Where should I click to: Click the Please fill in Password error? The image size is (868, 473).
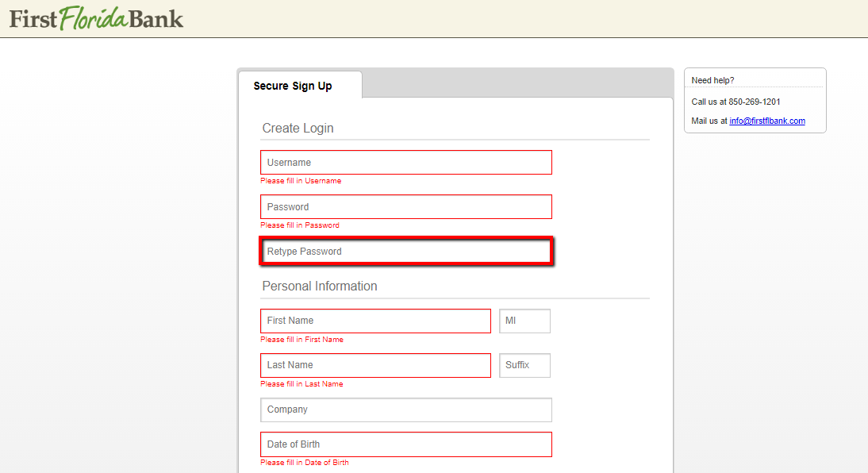[300, 225]
